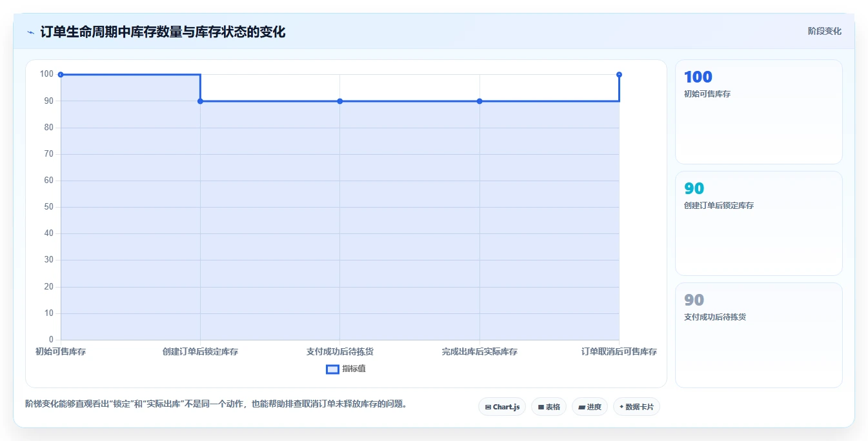
Task: Click the y-axis value 0
Action: click(x=51, y=340)
